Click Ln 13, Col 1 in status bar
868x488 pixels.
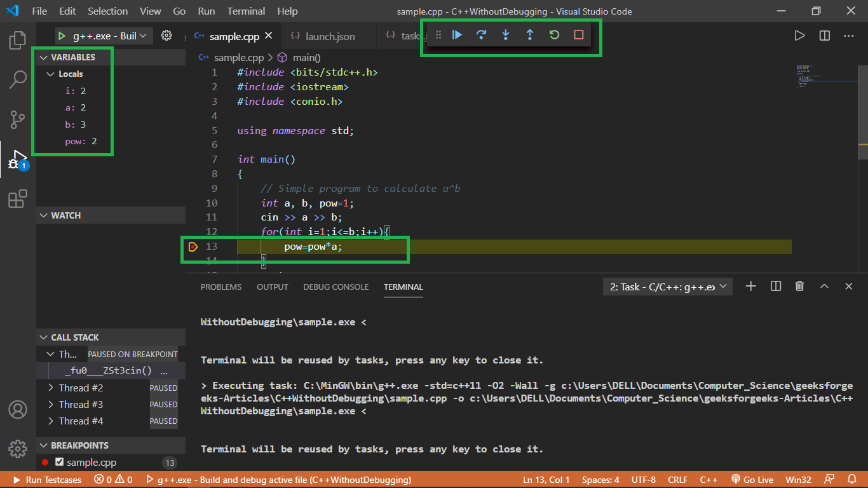546,480
